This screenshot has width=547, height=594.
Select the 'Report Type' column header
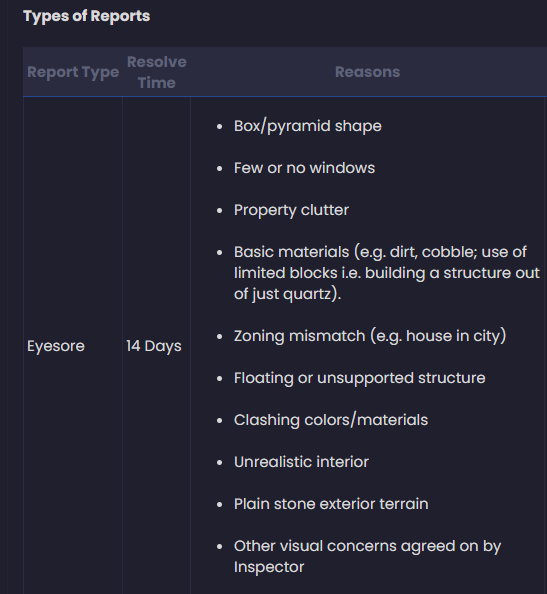(73, 72)
